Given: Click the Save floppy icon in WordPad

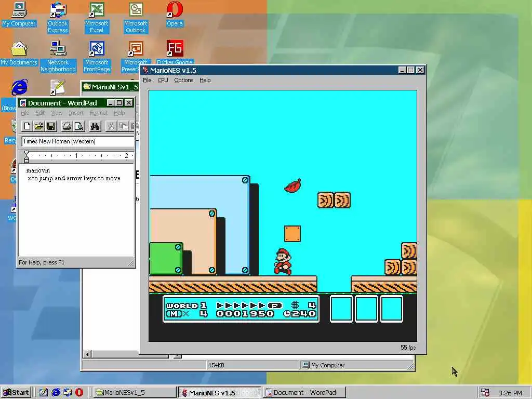Looking at the screenshot, I should 51,127.
